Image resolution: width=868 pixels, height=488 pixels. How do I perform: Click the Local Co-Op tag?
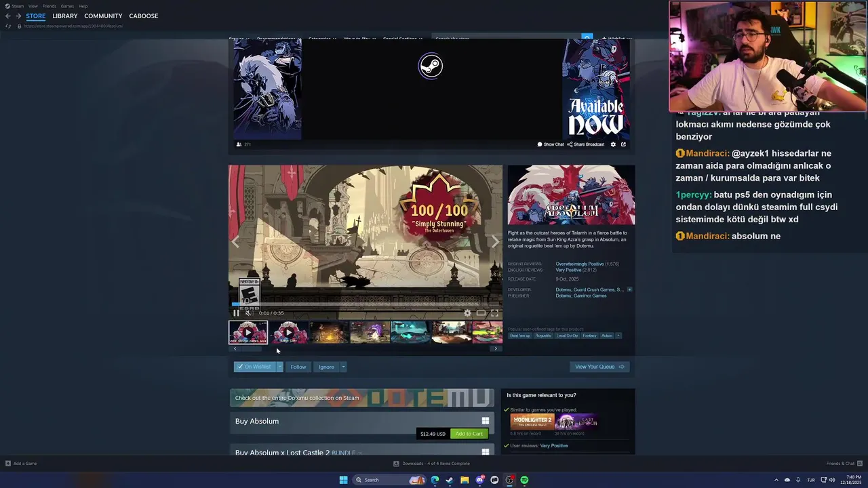567,335
